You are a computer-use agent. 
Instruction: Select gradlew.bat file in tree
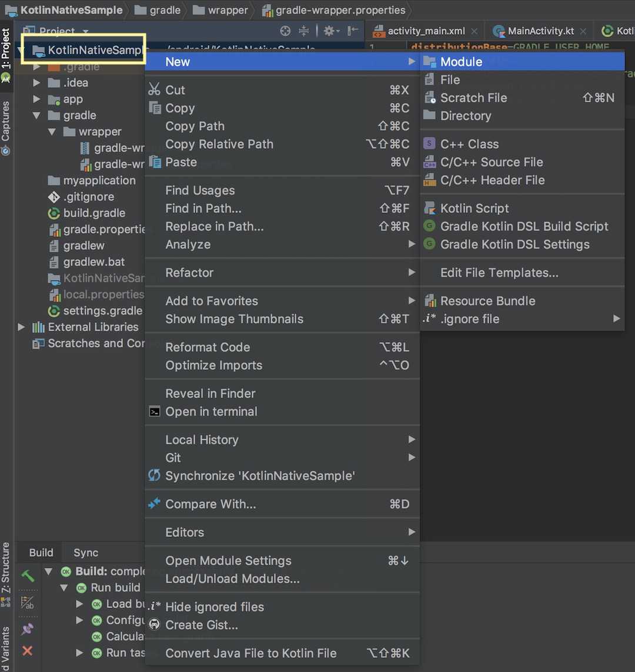tap(86, 262)
